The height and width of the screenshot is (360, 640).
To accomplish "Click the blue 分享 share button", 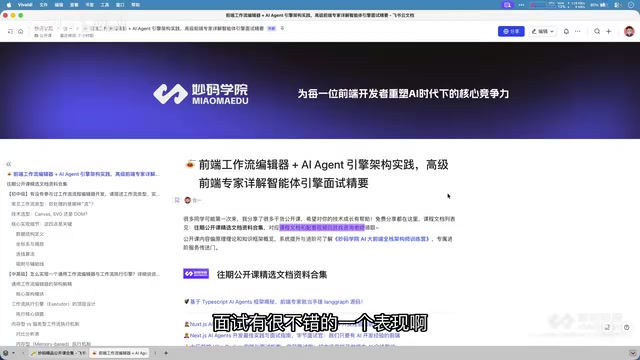I will (511, 31).
